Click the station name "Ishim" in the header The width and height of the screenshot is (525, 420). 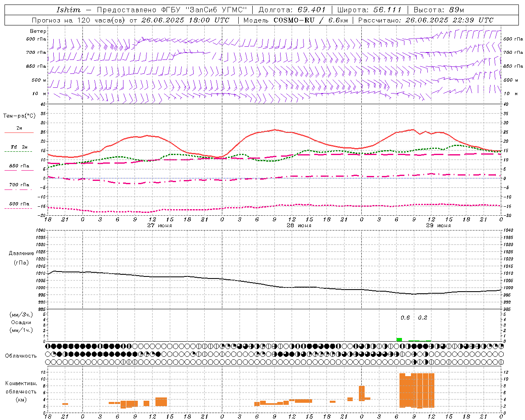(x=68, y=10)
